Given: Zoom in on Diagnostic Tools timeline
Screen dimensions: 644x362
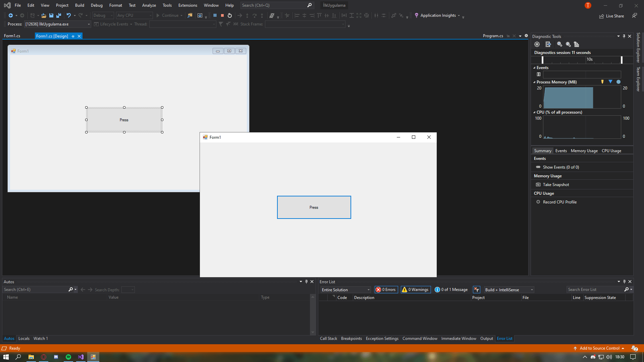Looking at the screenshot, I should coord(559,44).
